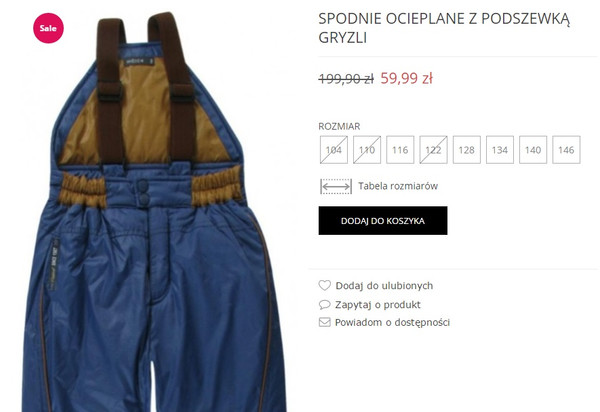The image size is (600, 412).
Task: Choose size 146
Action: 566,150
